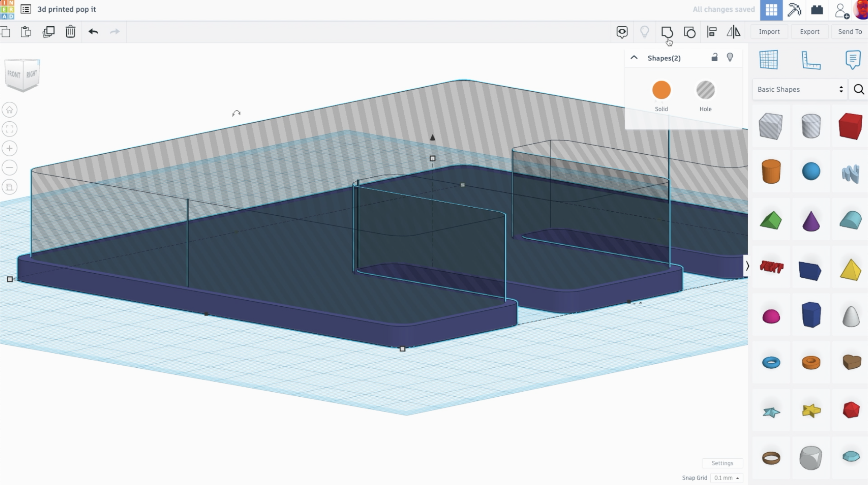The image size is (868, 485).
Task: Select the Mirror tool
Action: click(733, 32)
